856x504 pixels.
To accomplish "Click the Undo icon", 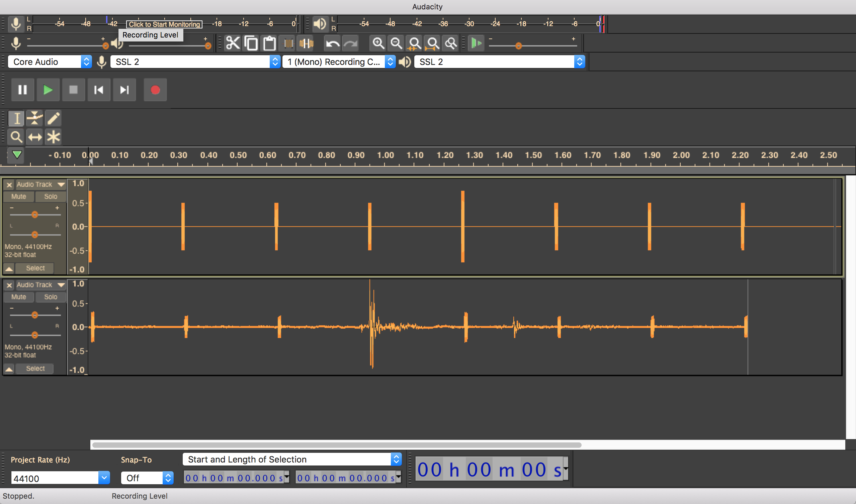I will (332, 43).
